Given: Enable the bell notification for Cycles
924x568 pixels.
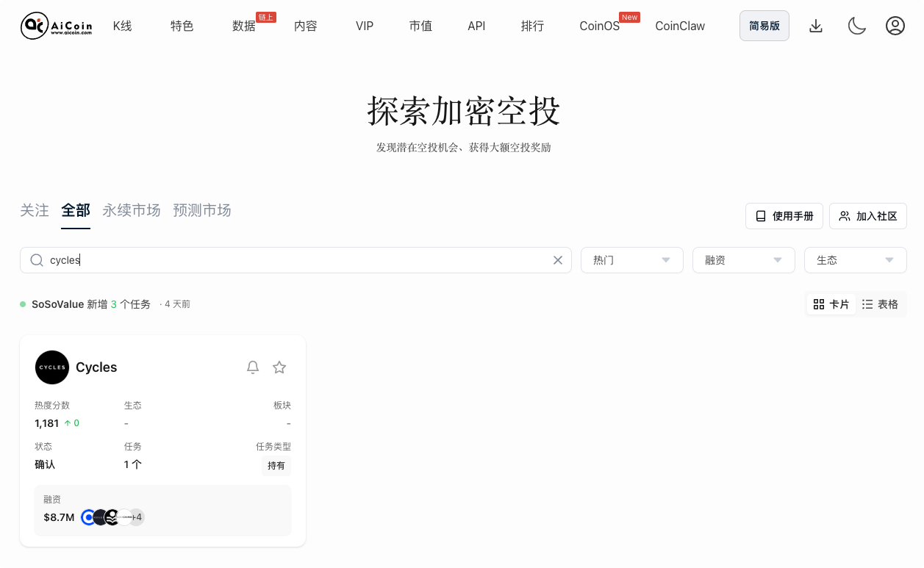Looking at the screenshot, I should coord(253,367).
